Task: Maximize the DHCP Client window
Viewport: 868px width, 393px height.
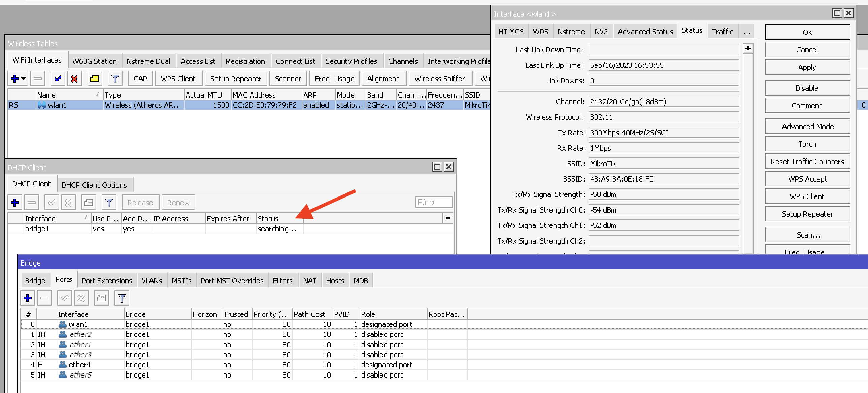Action: coord(437,167)
